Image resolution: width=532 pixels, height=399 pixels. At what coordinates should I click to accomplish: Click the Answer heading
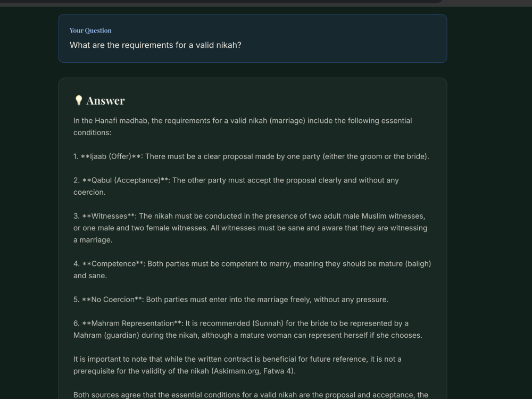click(105, 101)
